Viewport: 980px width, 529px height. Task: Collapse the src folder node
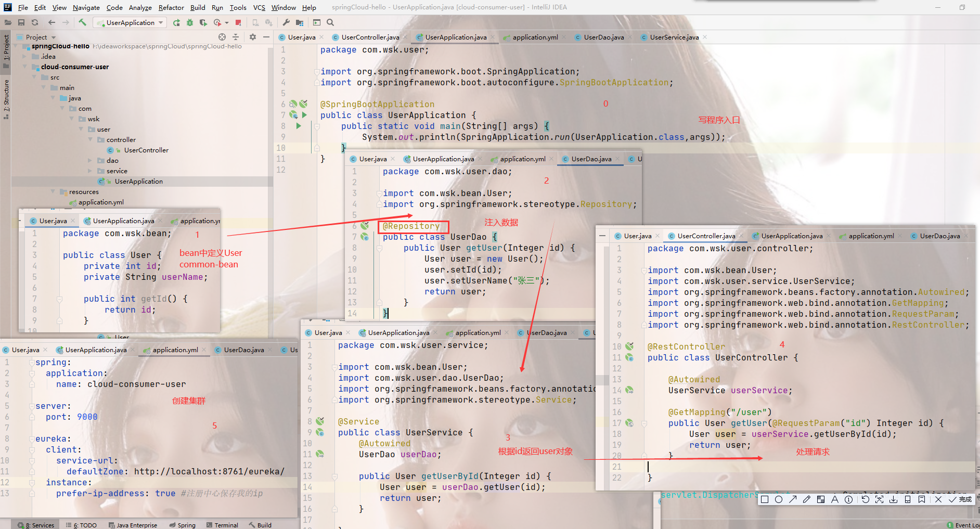pyautogui.click(x=34, y=77)
